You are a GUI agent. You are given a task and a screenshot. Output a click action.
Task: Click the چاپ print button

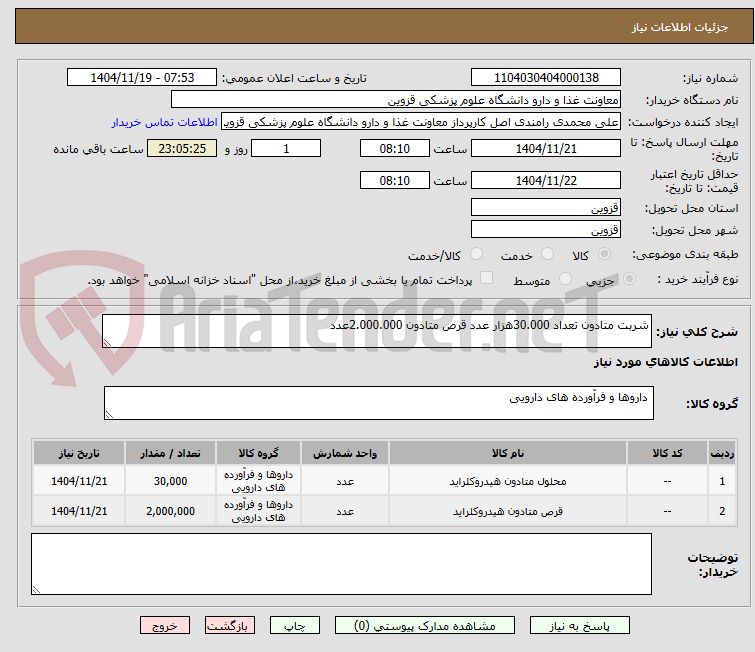(x=295, y=626)
